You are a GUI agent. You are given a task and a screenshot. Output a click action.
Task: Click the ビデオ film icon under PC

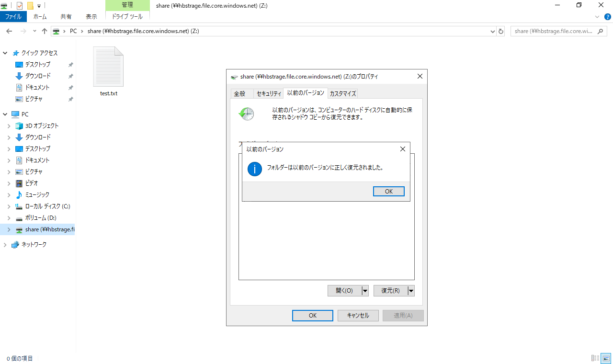pyautogui.click(x=19, y=183)
